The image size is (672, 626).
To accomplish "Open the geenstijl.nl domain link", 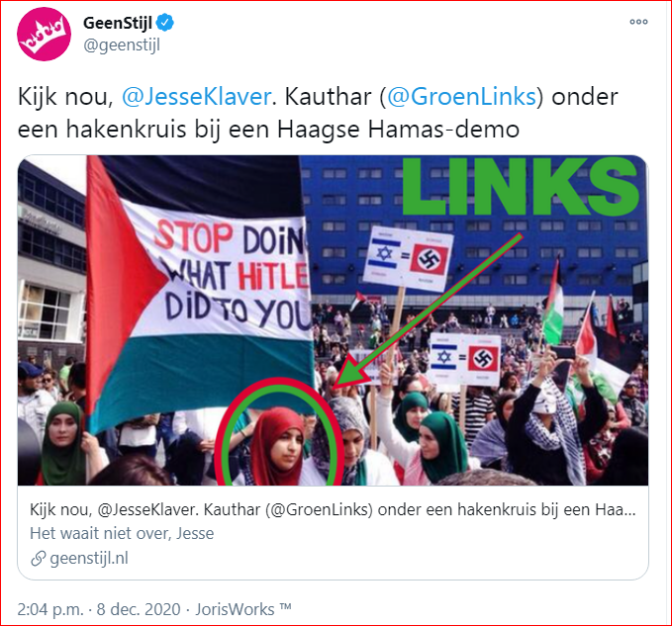I will coord(89,559).
